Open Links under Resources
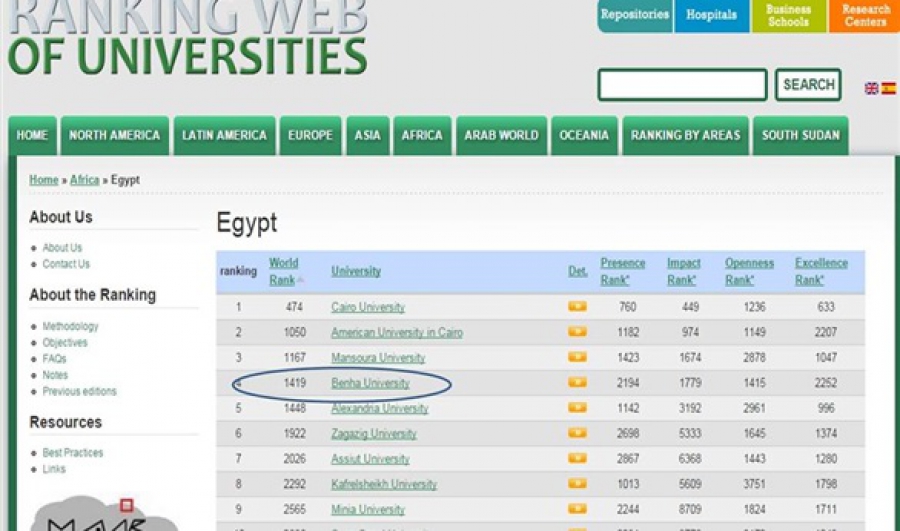The width and height of the screenshot is (900, 531). [x=54, y=469]
